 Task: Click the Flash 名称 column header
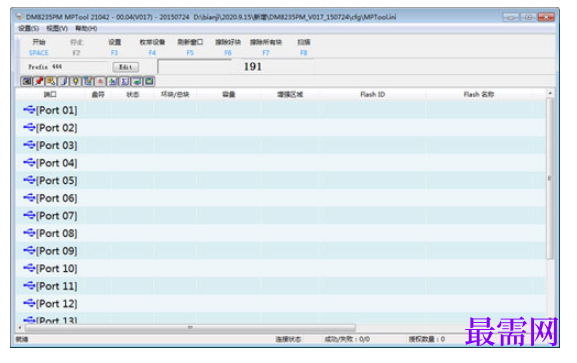coord(479,95)
